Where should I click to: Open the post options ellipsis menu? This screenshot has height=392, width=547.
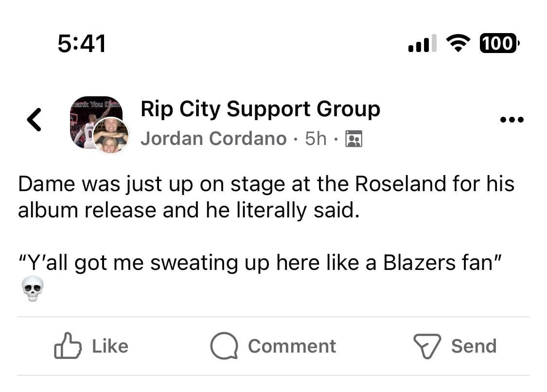[512, 119]
